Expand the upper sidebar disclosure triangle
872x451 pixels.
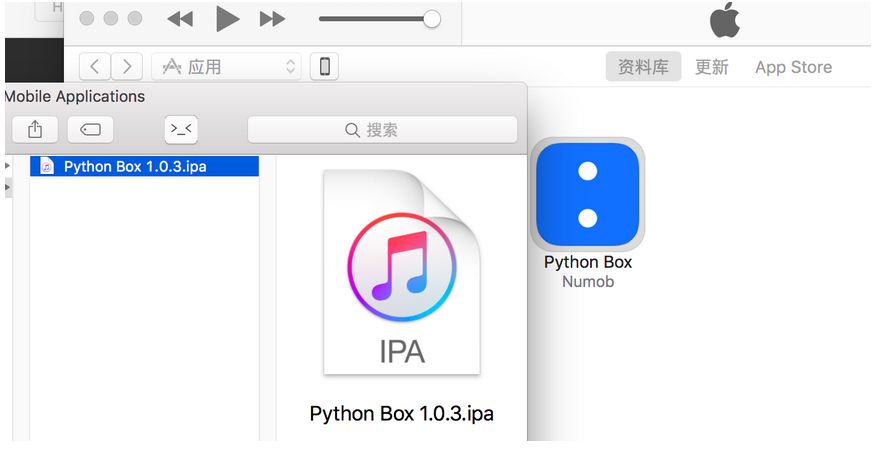point(7,166)
